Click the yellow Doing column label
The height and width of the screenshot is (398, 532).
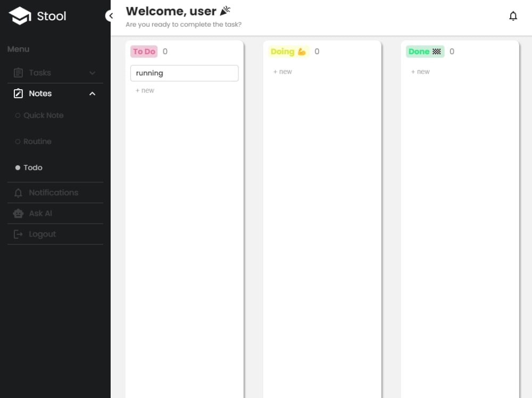coord(289,52)
